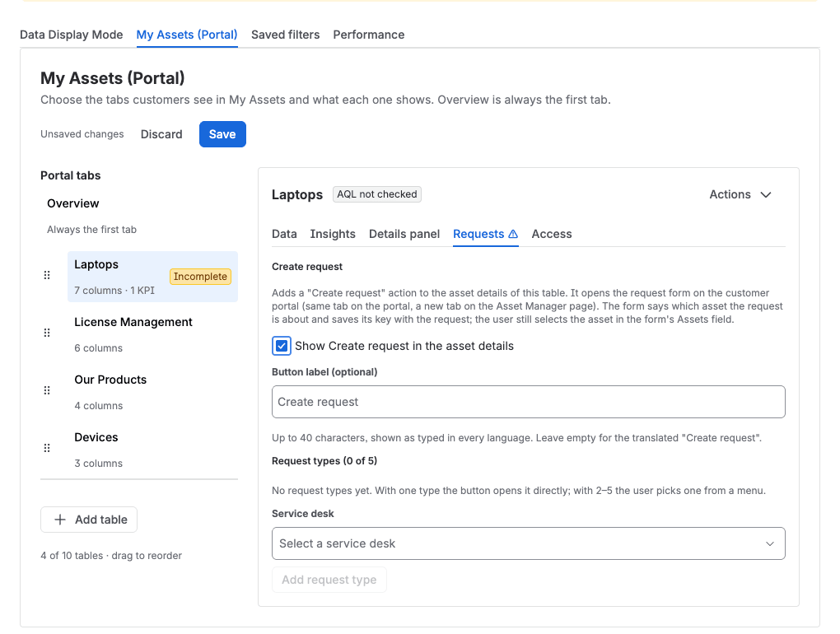Image resolution: width=840 pixels, height=634 pixels.
Task: Select the My Assets (Portal) tab
Action: click(187, 35)
